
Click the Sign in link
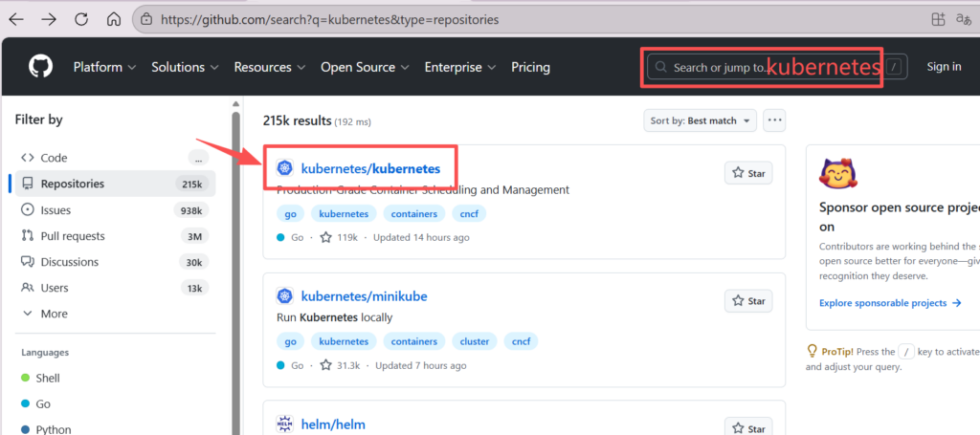tap(944, 67)
